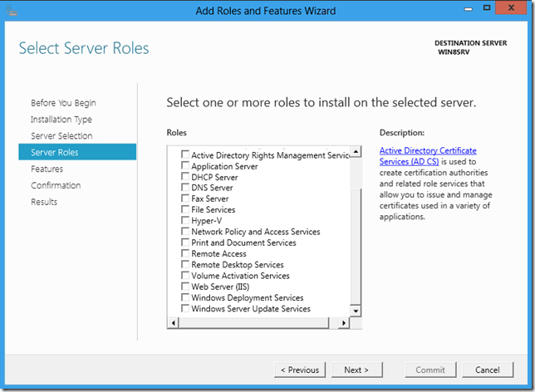The width and height of the screenshot is (535, 392).
Task: Check Windows Server Update Services role
Action: pos(185,308)
